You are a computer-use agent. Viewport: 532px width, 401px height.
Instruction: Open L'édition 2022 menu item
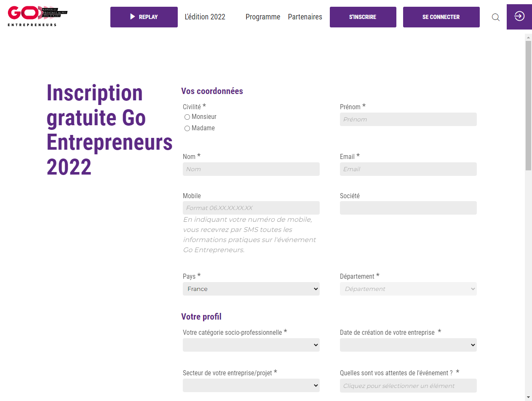205,17
